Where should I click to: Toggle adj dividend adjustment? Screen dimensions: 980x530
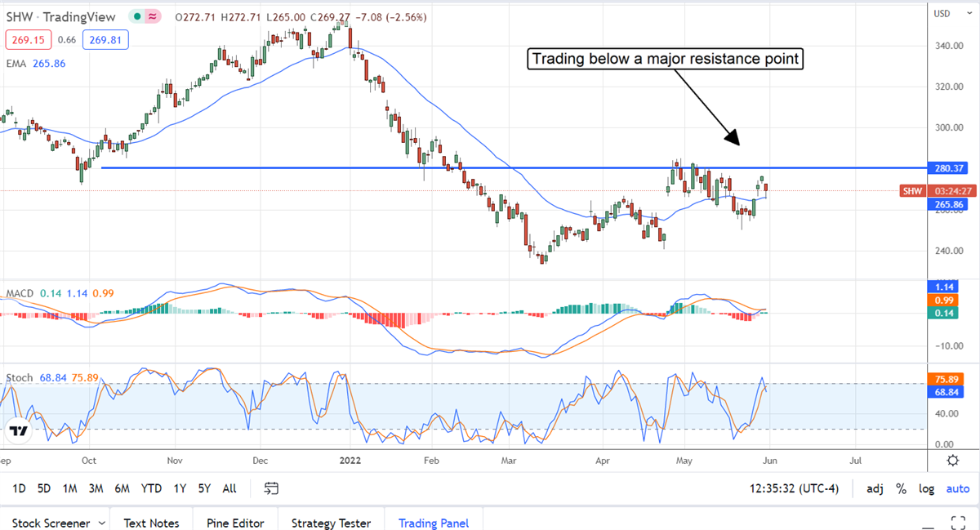(875, 488)
